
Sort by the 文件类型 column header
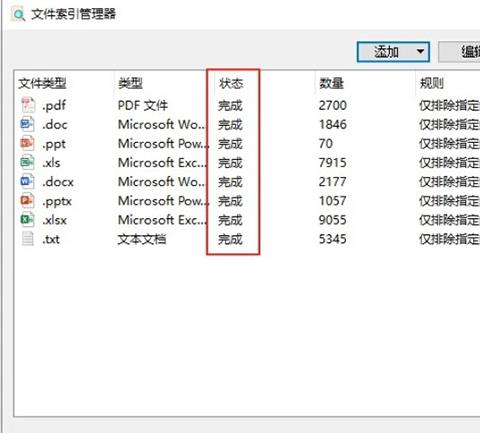42,83
